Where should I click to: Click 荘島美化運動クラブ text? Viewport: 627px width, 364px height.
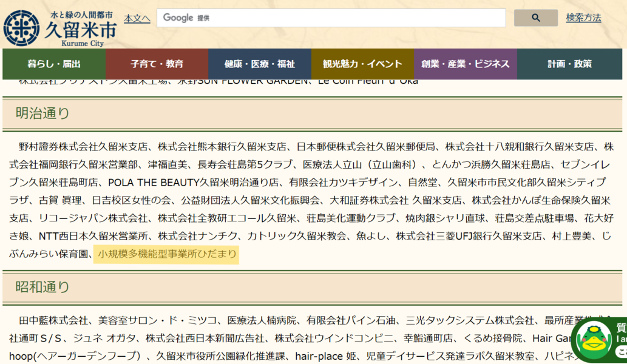point(351,218)
